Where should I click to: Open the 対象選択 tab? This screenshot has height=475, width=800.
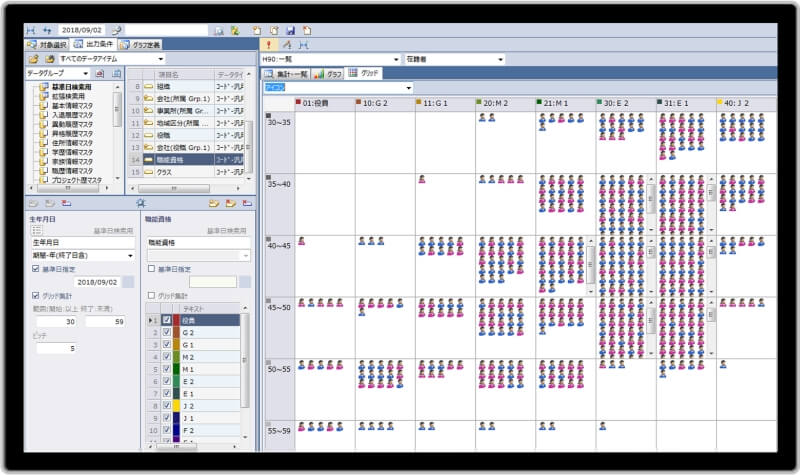point(46,45)
